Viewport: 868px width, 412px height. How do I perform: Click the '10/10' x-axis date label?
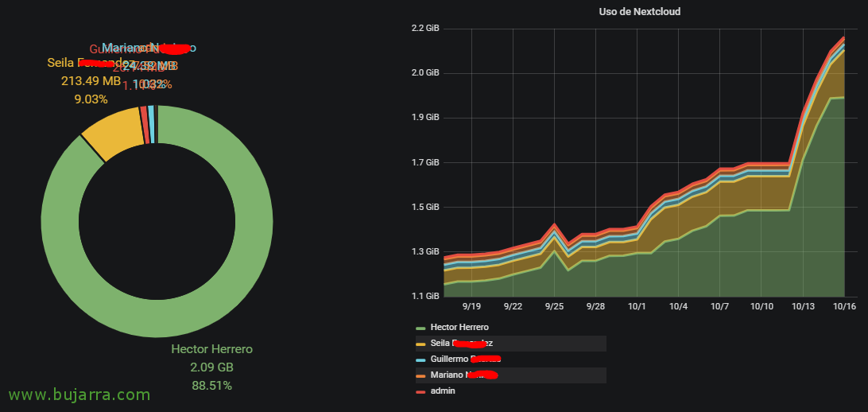[x=761, y=306]
